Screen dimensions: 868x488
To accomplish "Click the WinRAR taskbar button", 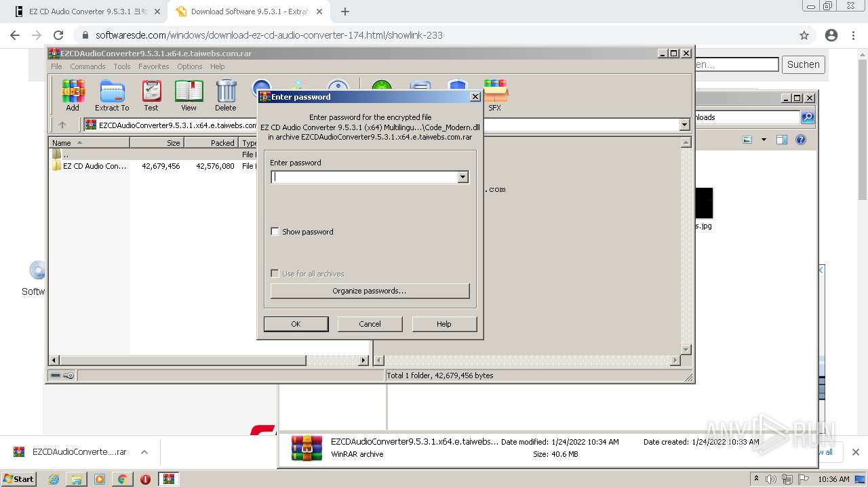I will tap(169, 479).
